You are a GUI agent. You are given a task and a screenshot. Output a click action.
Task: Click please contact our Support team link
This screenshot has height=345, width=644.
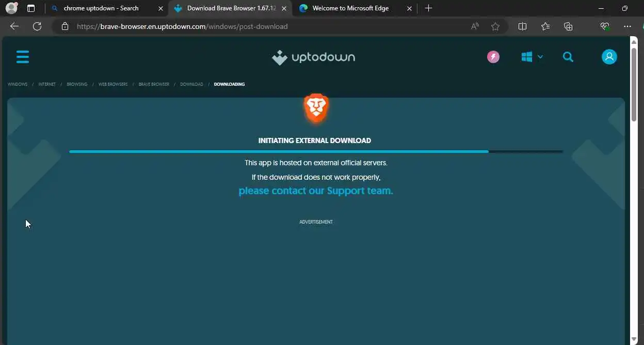click(x=316, y=191)
